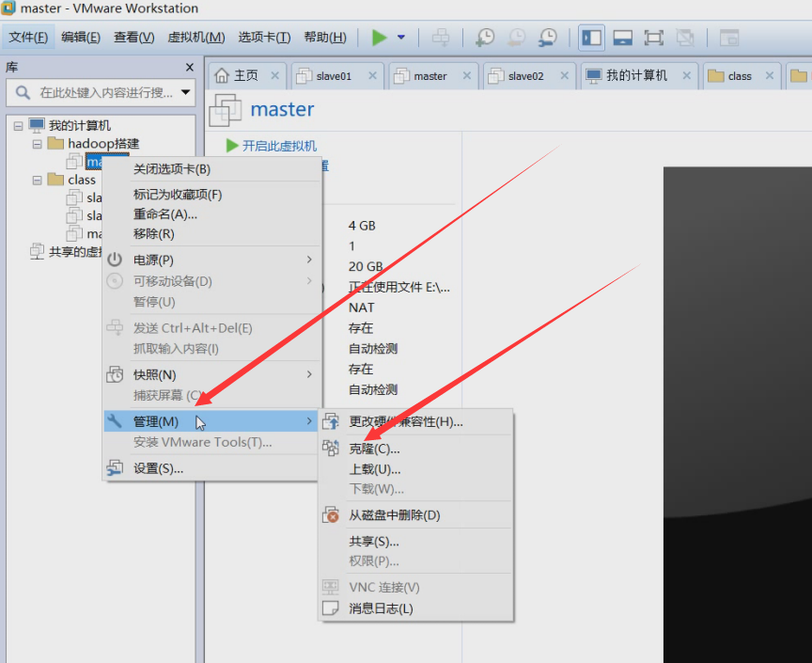This screenshot has width=812, height=663.
Task: Click the settings icon beside 设置(S)
Action: (x=115, y=468)
